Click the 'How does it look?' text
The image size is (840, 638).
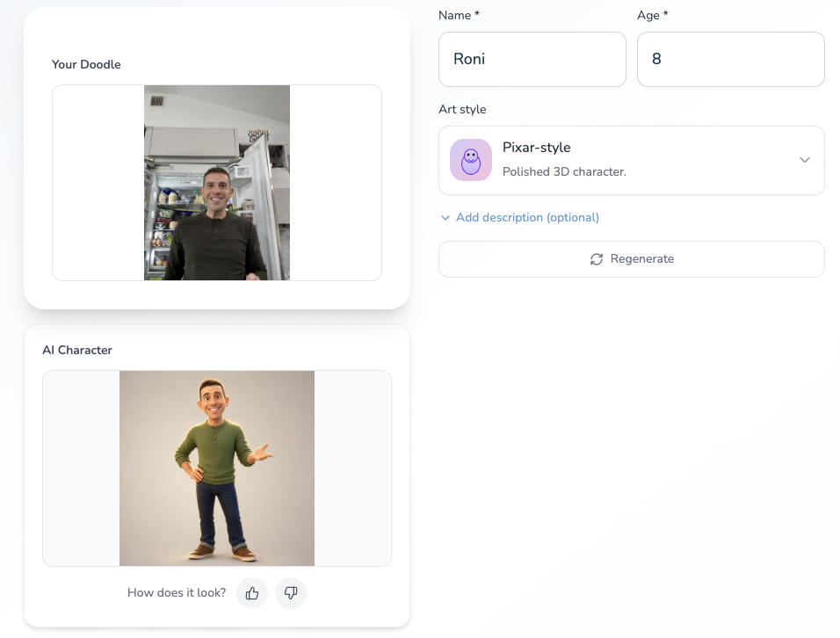(x=177, y=592)
